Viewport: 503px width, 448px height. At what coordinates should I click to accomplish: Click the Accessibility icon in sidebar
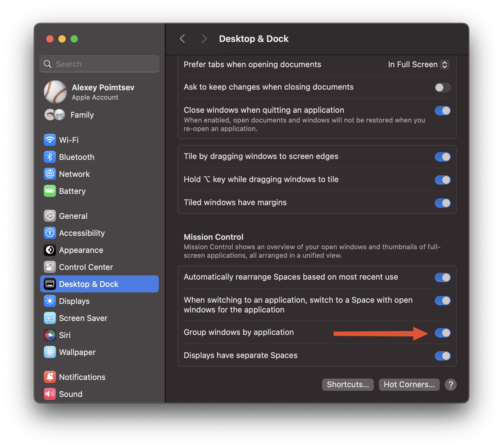50,233
